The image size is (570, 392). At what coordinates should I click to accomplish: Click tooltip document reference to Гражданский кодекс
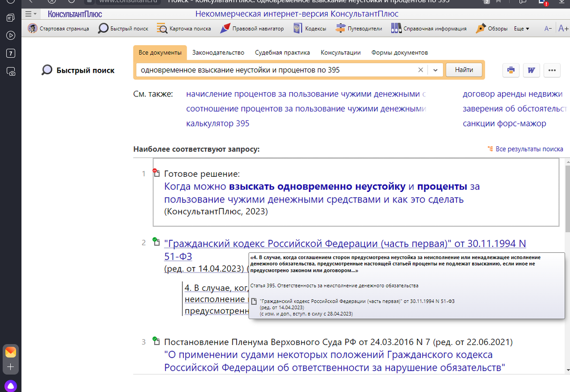tap(357, 301)
